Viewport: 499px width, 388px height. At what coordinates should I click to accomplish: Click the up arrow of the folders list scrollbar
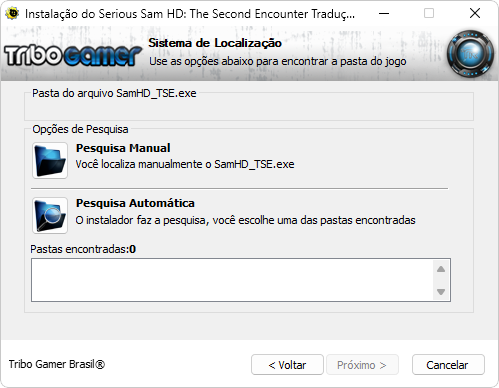[x=441, y=269]
